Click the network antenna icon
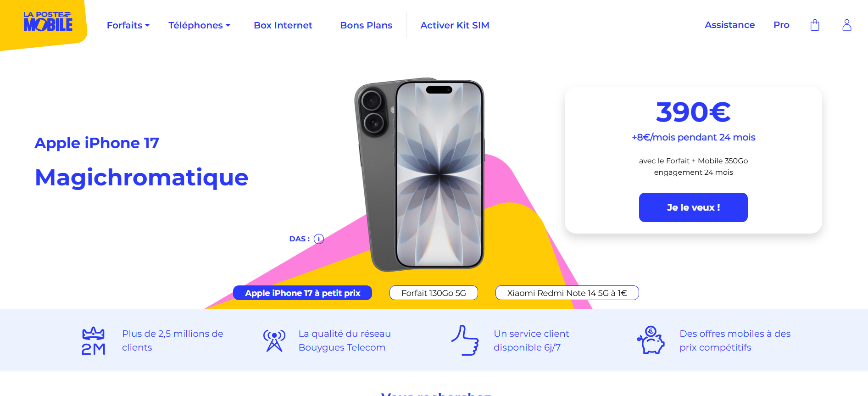This screenshot has height=396, width=868. click(x=274, y=341)
